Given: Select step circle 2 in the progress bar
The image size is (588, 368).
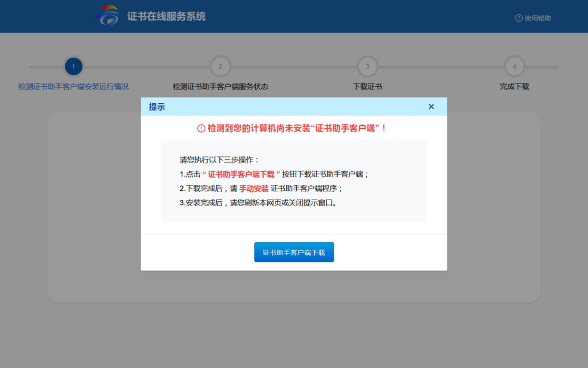Looking at the screenshot, I should pos(220,66).
